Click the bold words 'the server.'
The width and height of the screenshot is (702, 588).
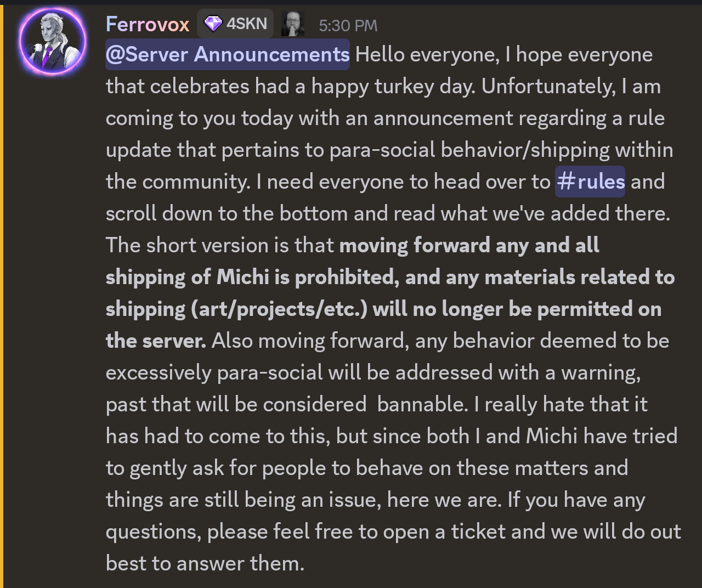[x=156, y=341]
